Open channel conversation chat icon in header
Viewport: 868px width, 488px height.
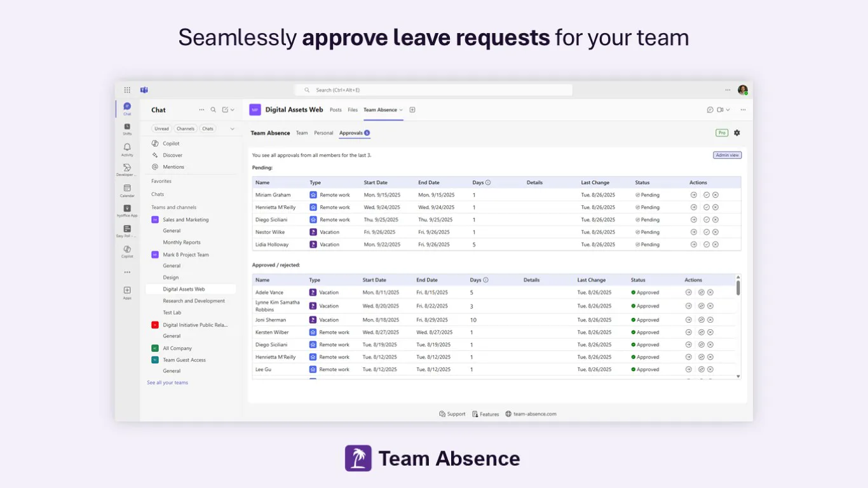click(x=710, y=110)
